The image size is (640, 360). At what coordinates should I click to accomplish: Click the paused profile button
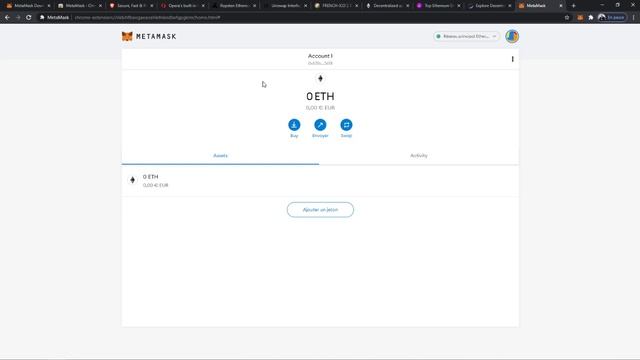[x=611, y=18]
